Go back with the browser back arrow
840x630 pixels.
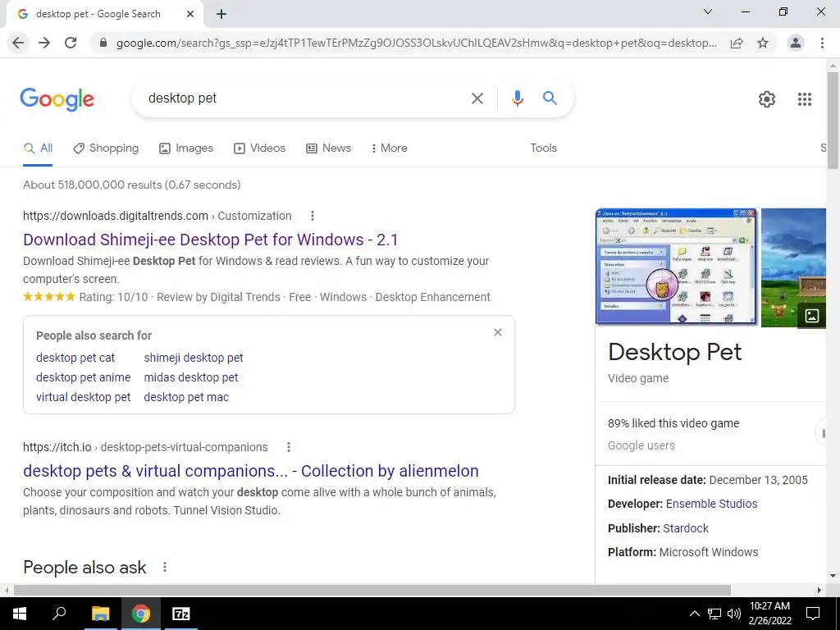click(x=18, y=43)
